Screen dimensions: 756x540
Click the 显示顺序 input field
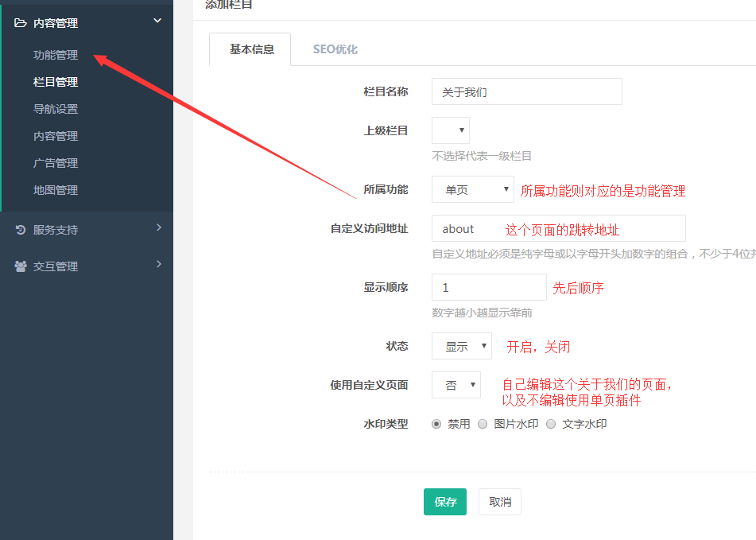[x=488, y=287]
